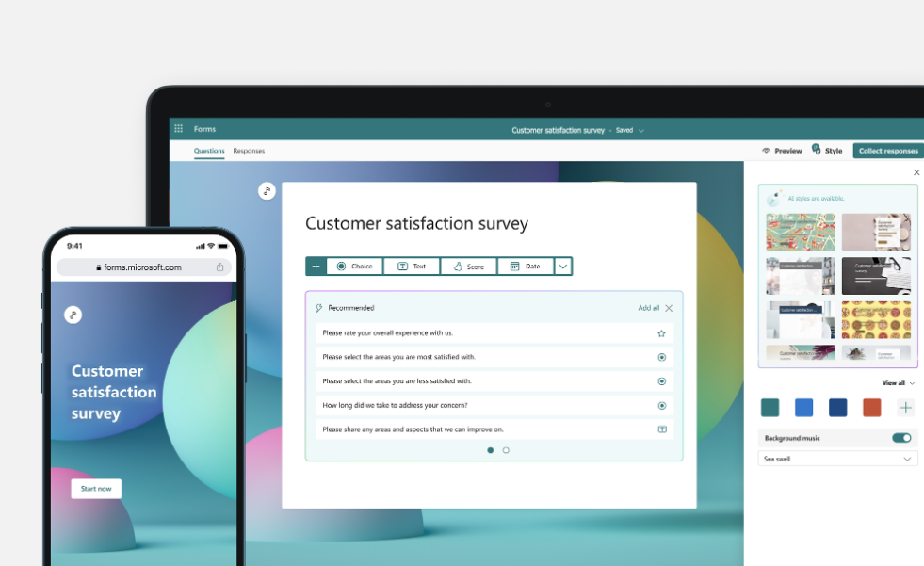Add a custom color with plus
The image size is (924, 566).
click(x=906, y=408)
